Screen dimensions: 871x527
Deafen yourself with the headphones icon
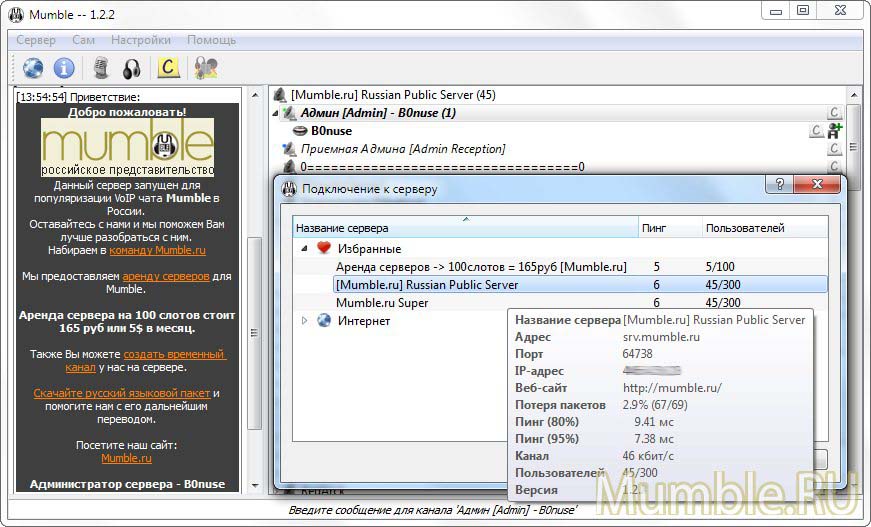pyautogui.click(x=132, y=68)
